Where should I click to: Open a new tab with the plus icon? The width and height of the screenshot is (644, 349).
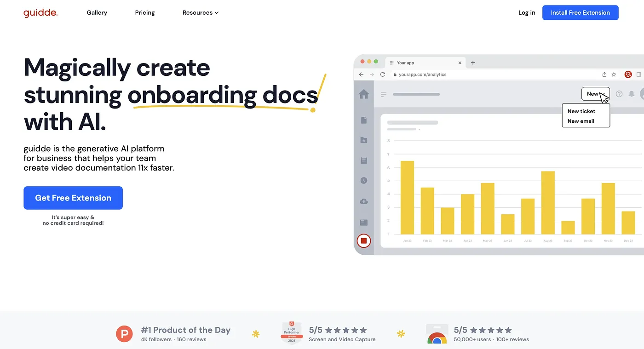pos(473,63)
